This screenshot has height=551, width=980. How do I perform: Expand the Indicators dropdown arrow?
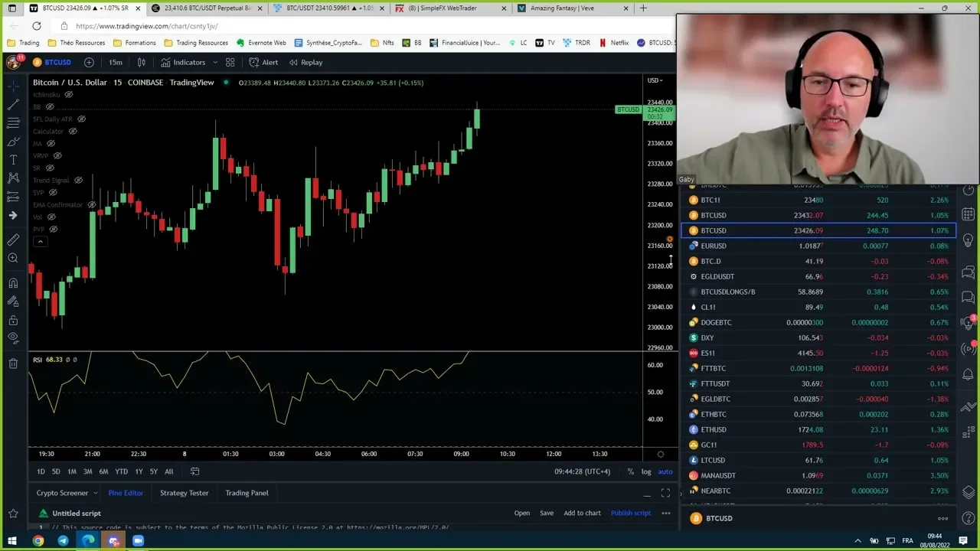[x=214, y=62]
